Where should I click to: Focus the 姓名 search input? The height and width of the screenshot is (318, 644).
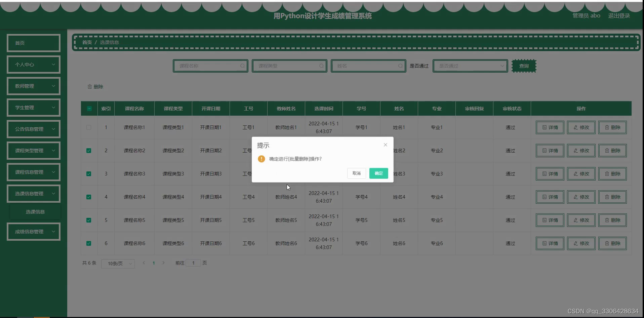368,66
